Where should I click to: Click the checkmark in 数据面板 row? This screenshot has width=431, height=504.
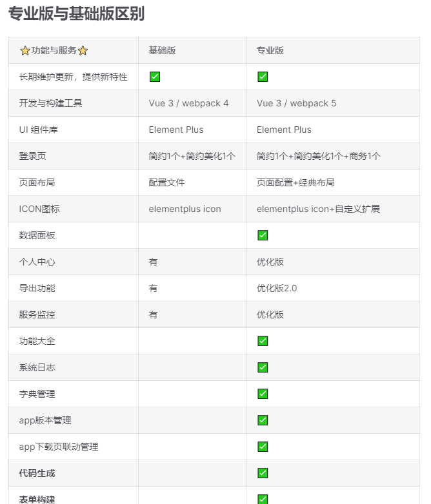coord(263,235)
